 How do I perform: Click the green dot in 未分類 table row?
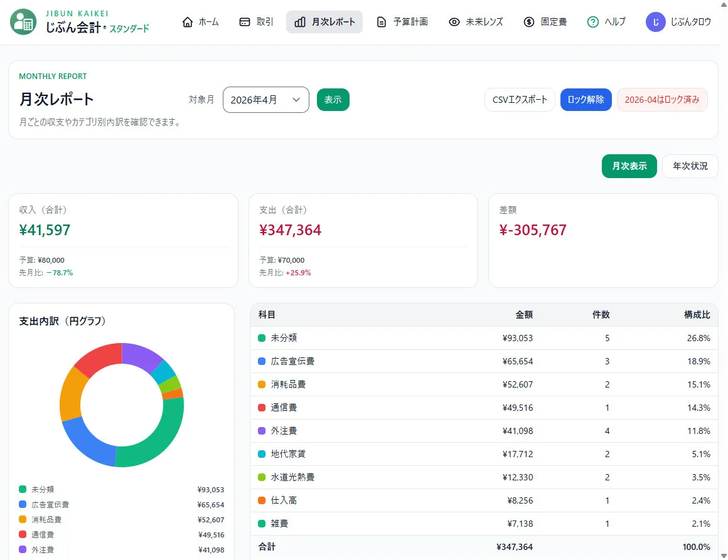(x=262, y=338)
